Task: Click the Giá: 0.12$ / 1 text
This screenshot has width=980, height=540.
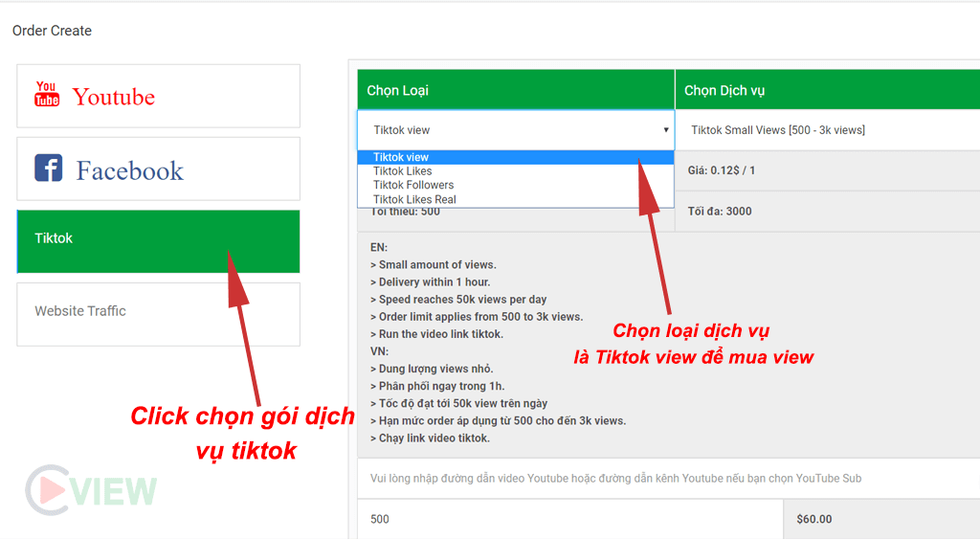Action: click(722, 170)
